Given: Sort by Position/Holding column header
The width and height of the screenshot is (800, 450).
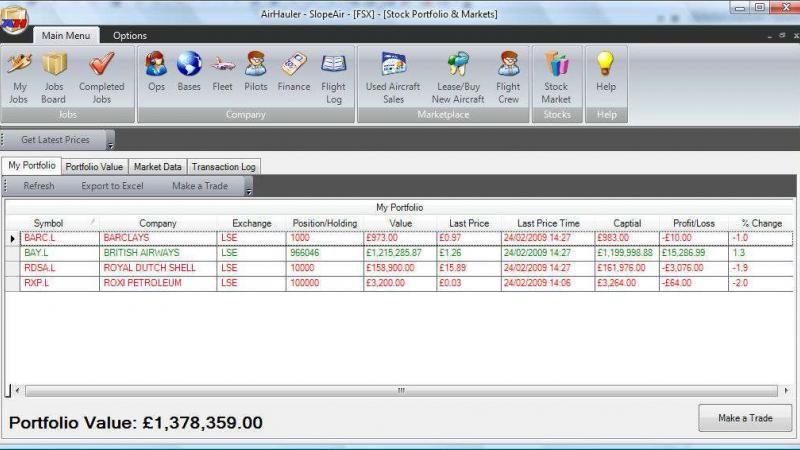Looking at the screenshot, I should 324,223.
